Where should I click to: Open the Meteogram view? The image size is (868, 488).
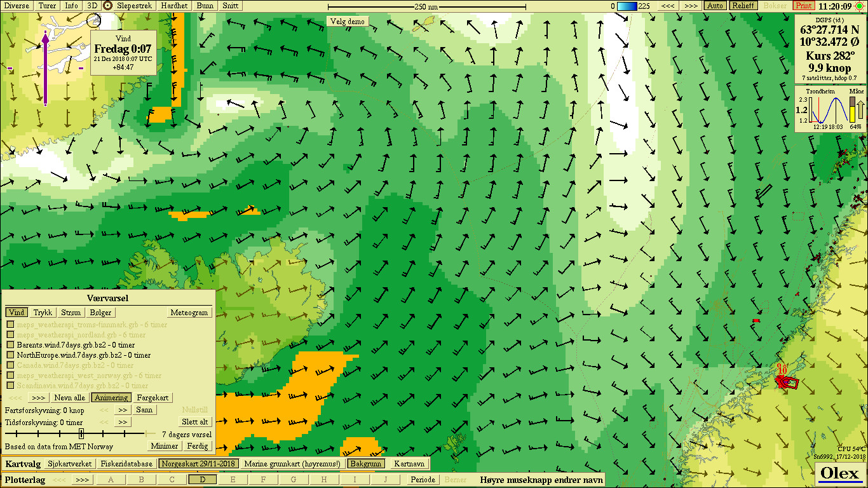coord(189,313)
